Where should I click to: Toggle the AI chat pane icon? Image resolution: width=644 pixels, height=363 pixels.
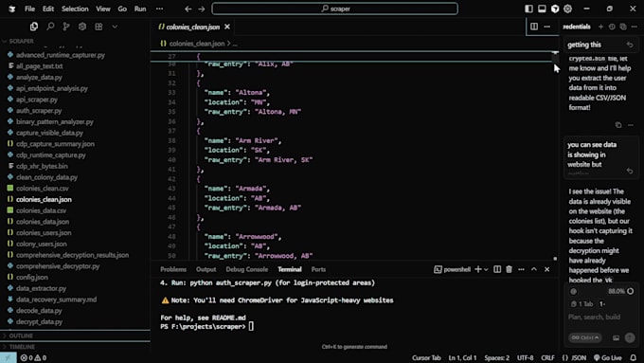pyautogui.click(x=555, y=9)
